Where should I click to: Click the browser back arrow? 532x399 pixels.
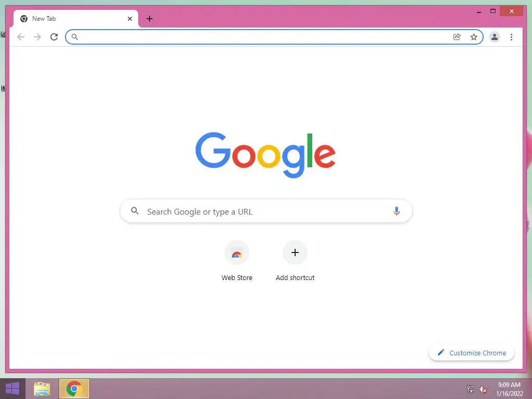[21, 37]
